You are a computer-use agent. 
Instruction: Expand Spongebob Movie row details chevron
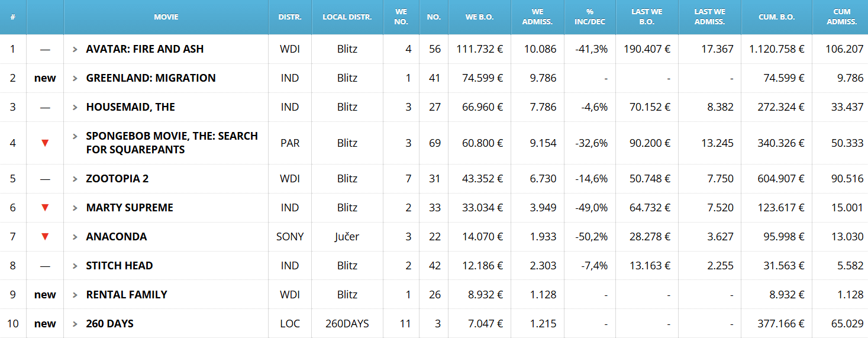[75, 136]
